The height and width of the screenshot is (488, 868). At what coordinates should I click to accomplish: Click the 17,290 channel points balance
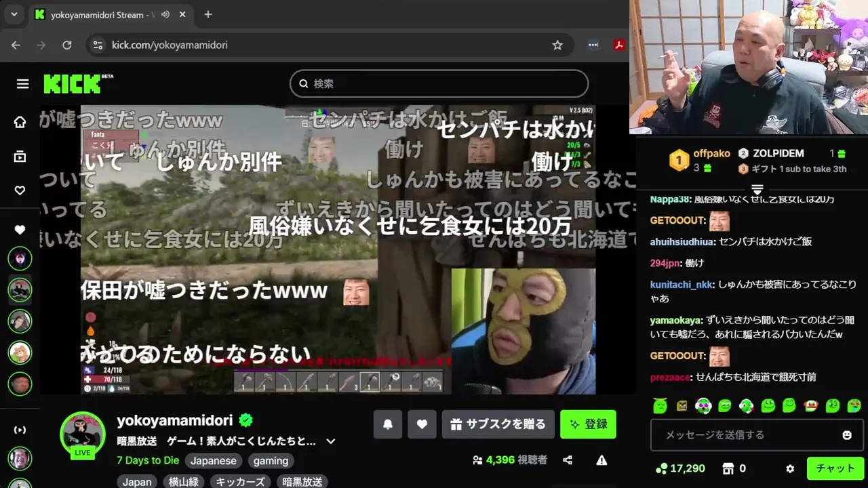pos(681,468)
